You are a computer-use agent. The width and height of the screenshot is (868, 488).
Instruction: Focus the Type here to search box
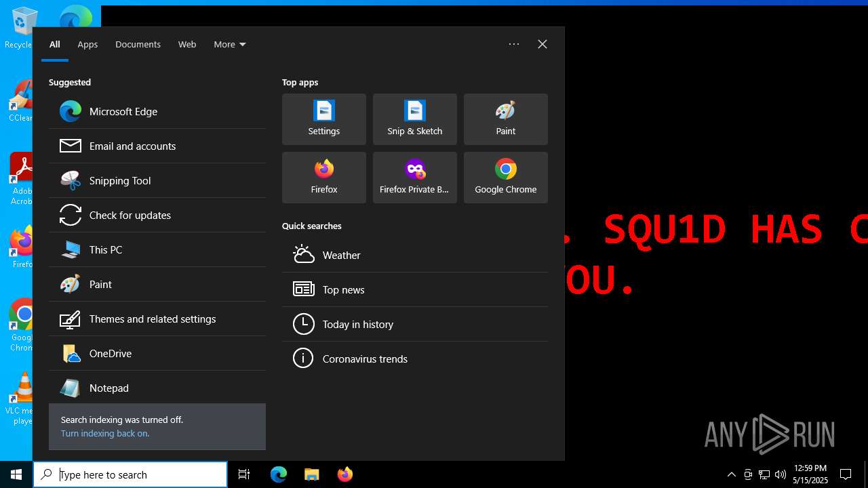pyautogui.click(x=130, y=474)
